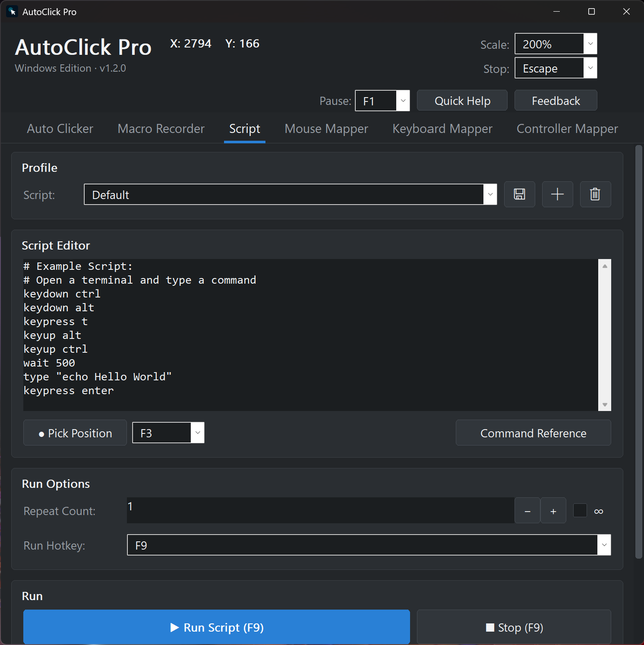644x645 pixels.
Task: Click the main window vertical scrollbar
Action: pos(639,352)
